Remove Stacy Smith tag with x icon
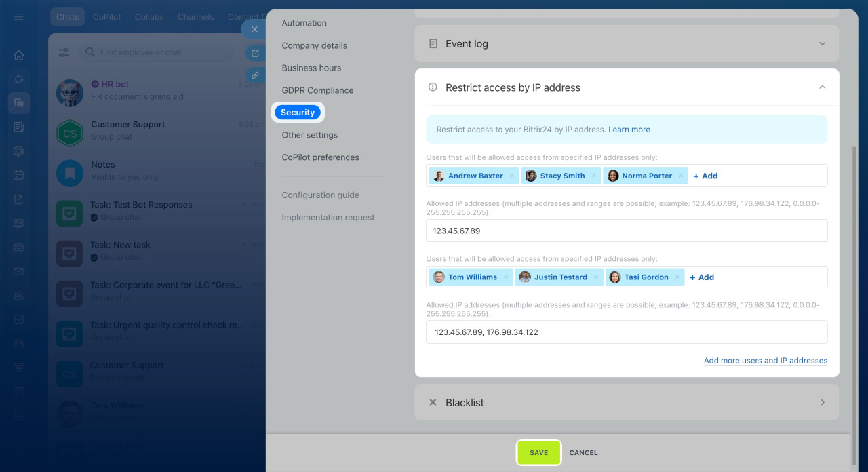This screenshot has width=868, height=472. coord(593,176)
